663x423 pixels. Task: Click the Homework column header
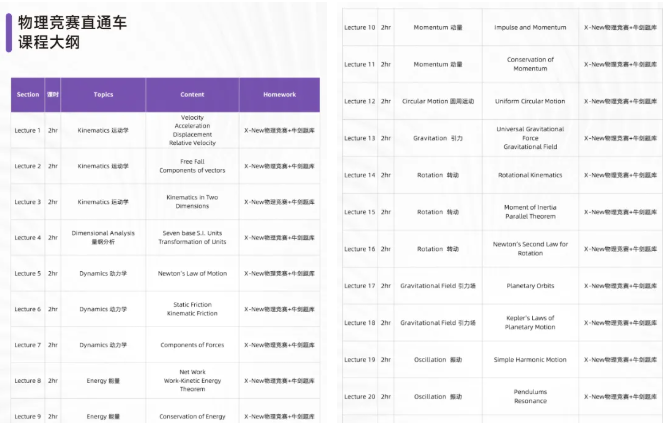point(279,95)
